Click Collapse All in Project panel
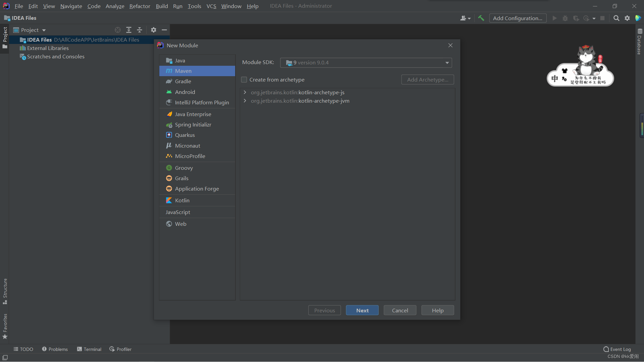This screenshot has width=644, height=362. [140, 30]
